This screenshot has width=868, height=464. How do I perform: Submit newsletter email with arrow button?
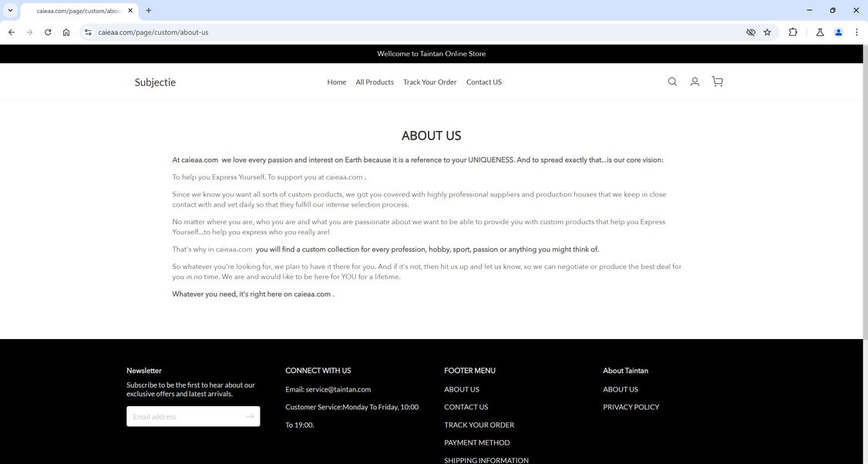coord(250,416)
